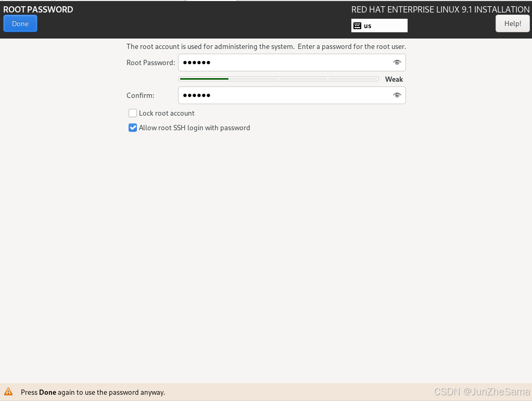Click the keyboard icon beside us
This screenshot has height=401, width=532.
coord(357,26)
